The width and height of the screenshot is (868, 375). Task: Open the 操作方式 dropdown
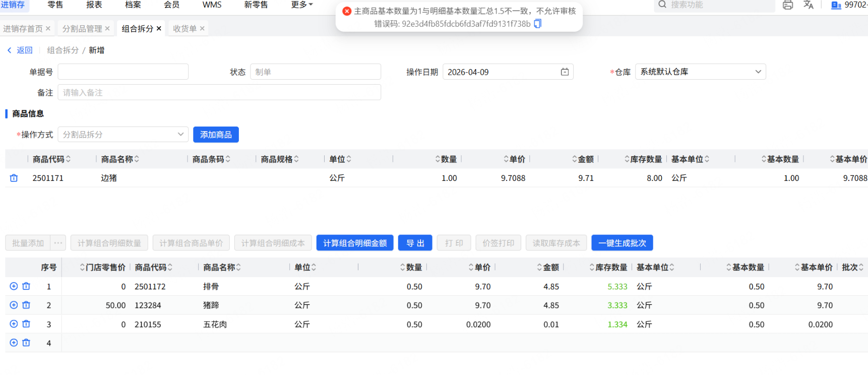(x=180, y=135)
